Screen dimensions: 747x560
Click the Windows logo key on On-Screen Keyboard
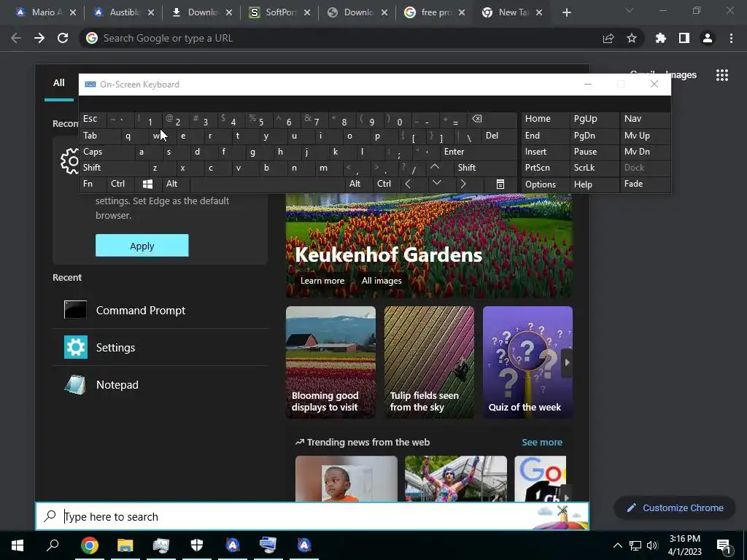147,184
